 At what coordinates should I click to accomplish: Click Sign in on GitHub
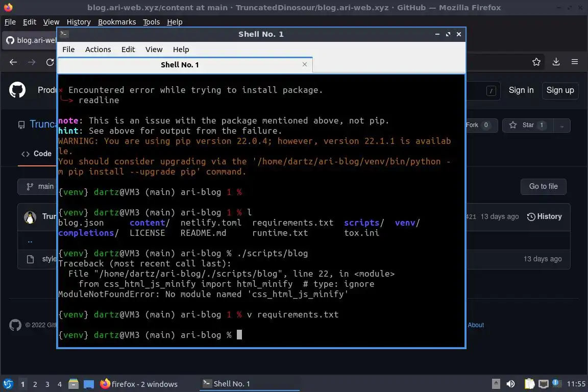tap(521, 90)
